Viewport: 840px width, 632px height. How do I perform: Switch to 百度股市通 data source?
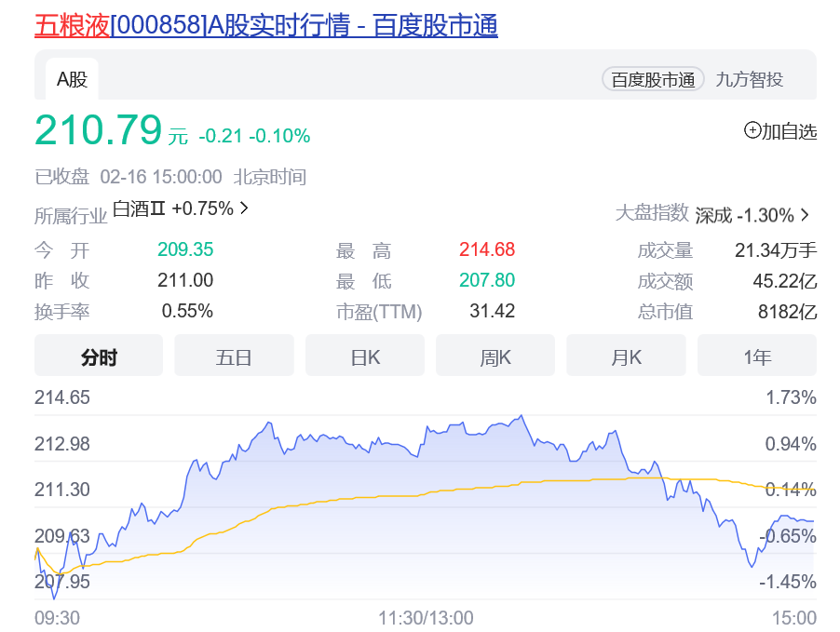(x=653, y=79)
